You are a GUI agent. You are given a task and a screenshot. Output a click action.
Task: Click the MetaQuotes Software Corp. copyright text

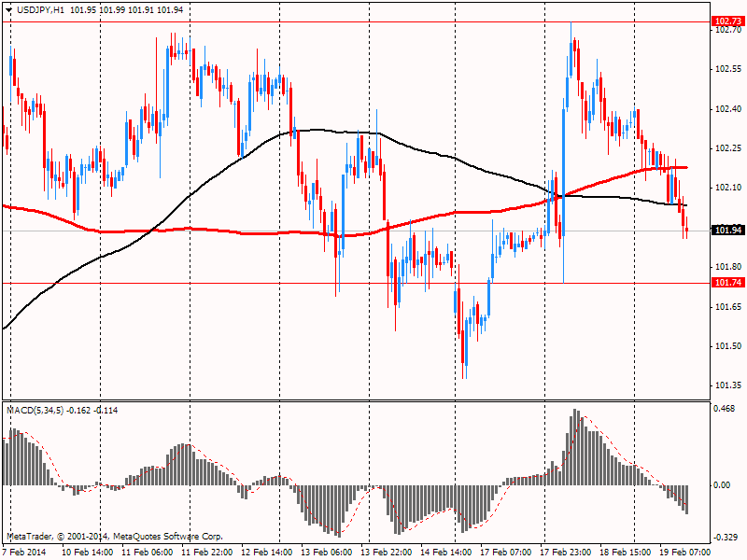tap(168, 537)
